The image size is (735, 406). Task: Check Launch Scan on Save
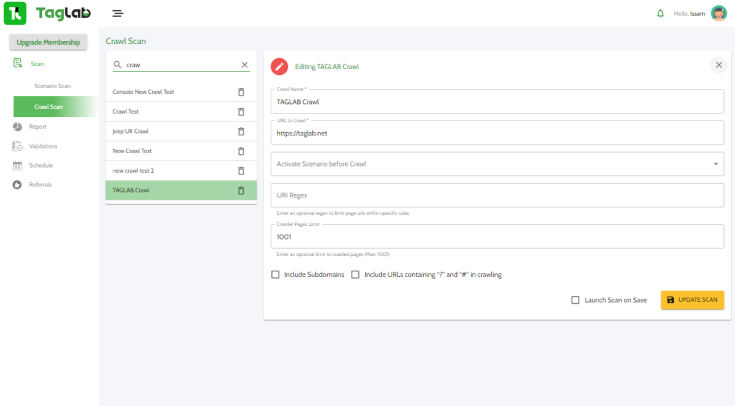pos(575,300)
